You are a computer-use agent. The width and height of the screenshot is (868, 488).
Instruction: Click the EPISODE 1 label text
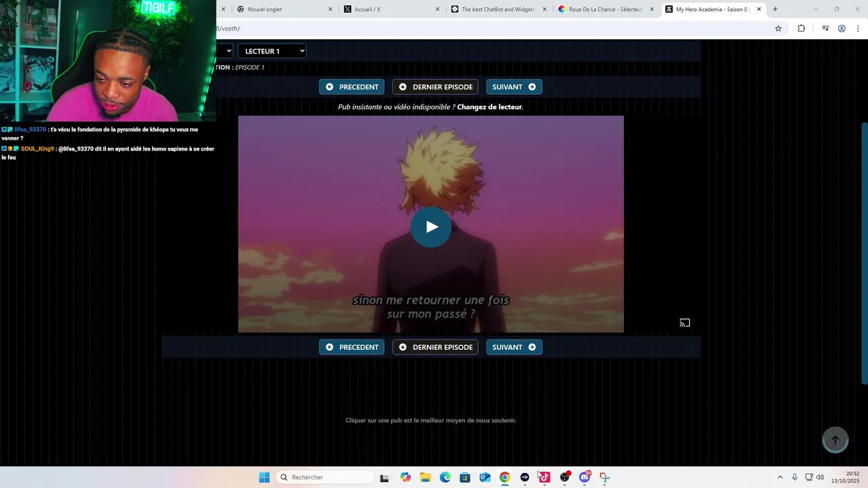(x=250, y=67)
